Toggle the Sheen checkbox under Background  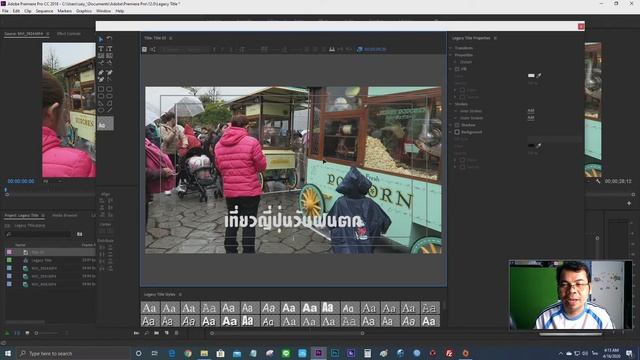462,160
